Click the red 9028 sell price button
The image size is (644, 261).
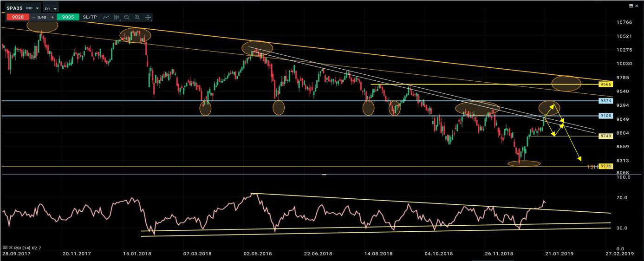click(x=19, y=17)
